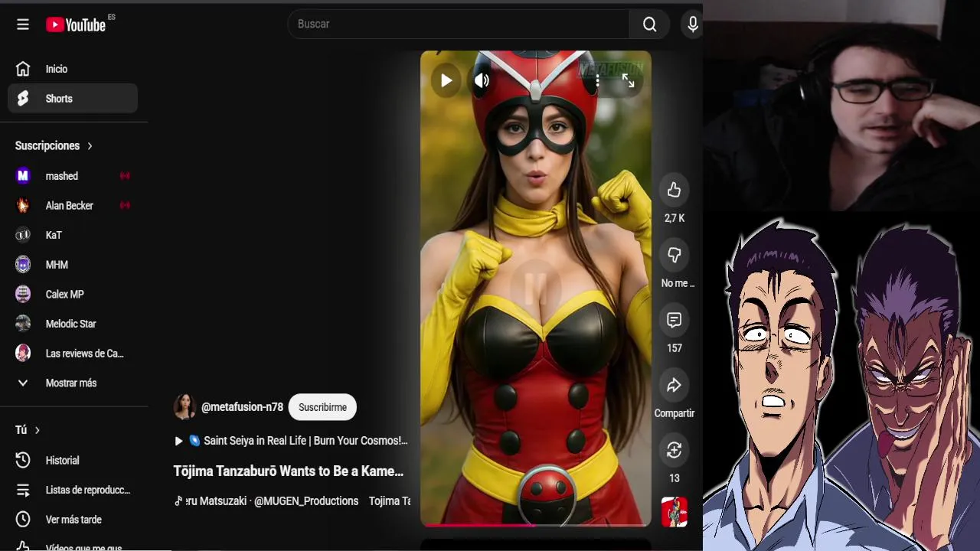Click the Suscribirme button
The height and width of the screenshot is (551, 980).
click(322, 407)
